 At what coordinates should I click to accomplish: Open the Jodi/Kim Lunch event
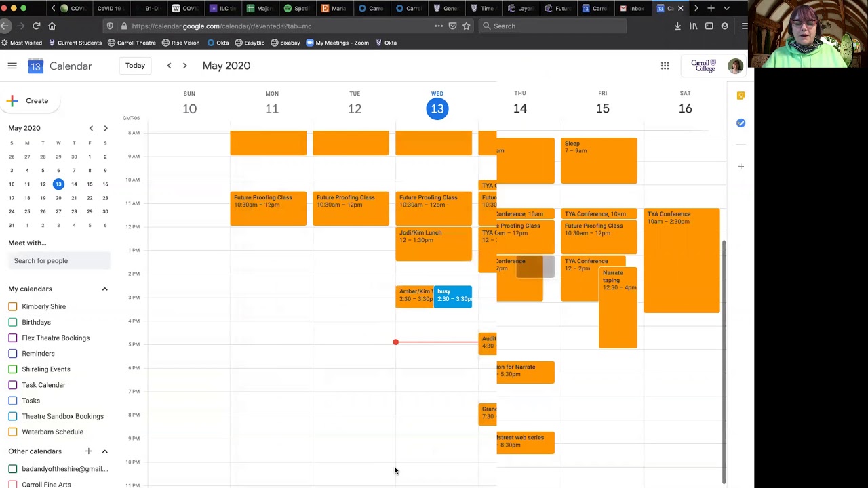(x=433, y=244)
